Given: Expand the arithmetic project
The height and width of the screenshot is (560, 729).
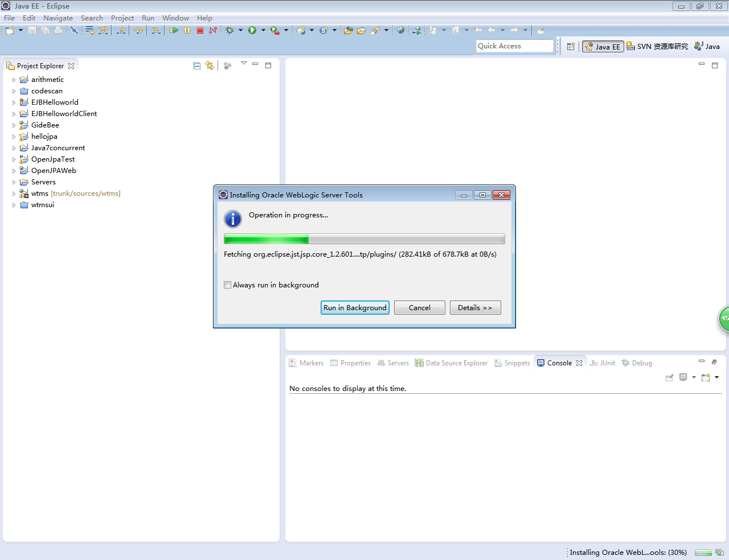Looking at the screenshot, I should coord(14,80).
